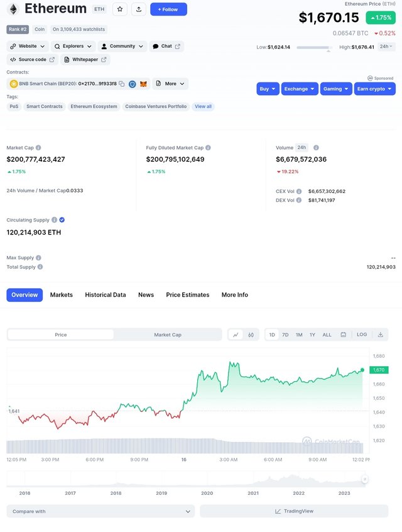The height and width of the screenshot is (532, 402).
Task: Switch to the Historical Data tab
Action: click(x=106, y=295)
